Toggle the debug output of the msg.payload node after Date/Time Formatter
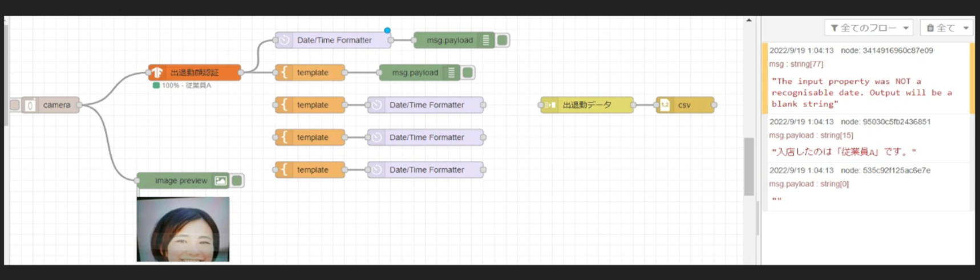980x280 pixels. point(503,40)
